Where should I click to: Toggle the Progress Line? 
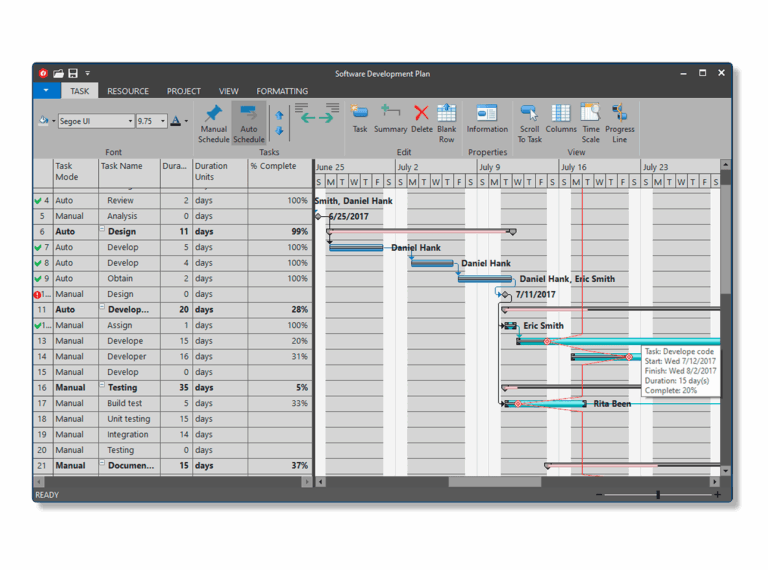coord(620,123)
